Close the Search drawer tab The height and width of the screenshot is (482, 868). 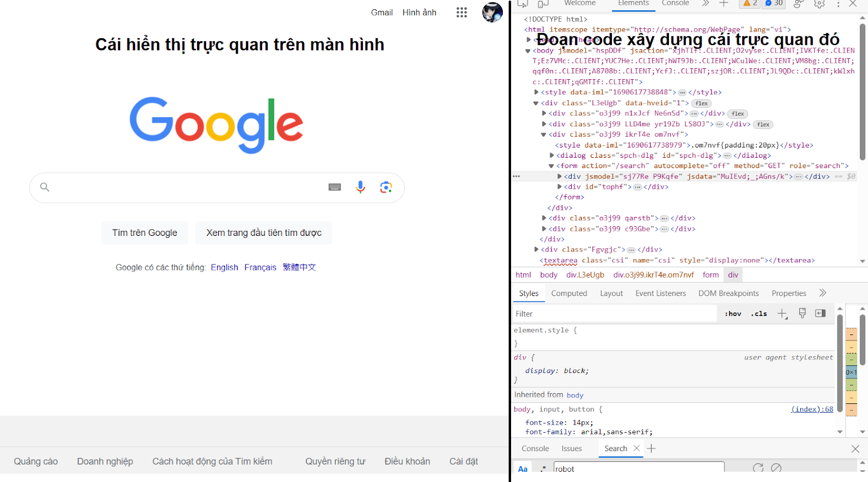pyautogui.click(x=636, y=448)
